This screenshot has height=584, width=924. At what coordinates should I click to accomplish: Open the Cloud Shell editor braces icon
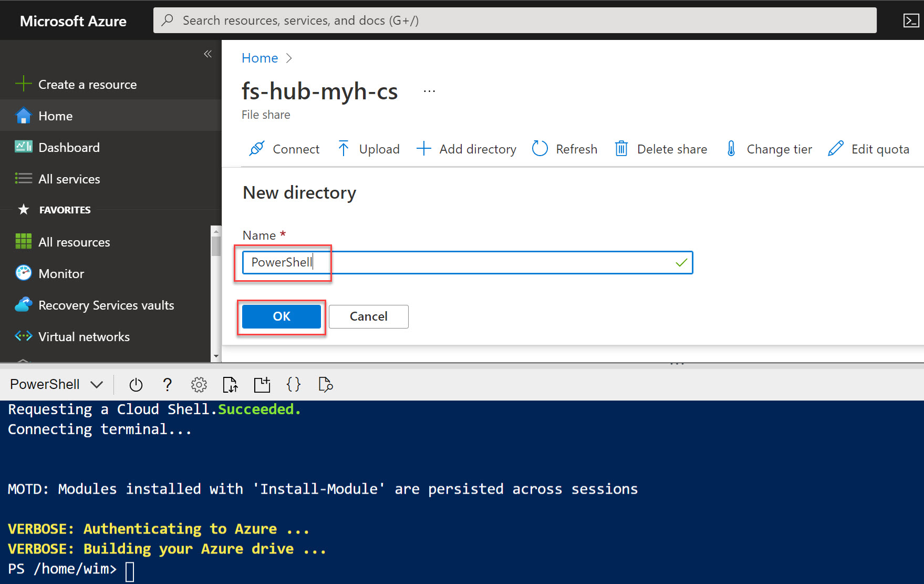tap(294, 385)
